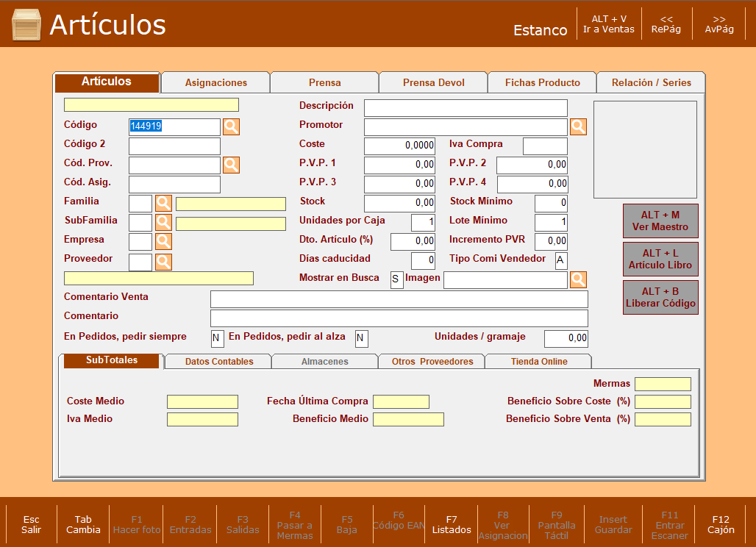Toggle En Pedidos, pedir al alza field

(361, 338)
